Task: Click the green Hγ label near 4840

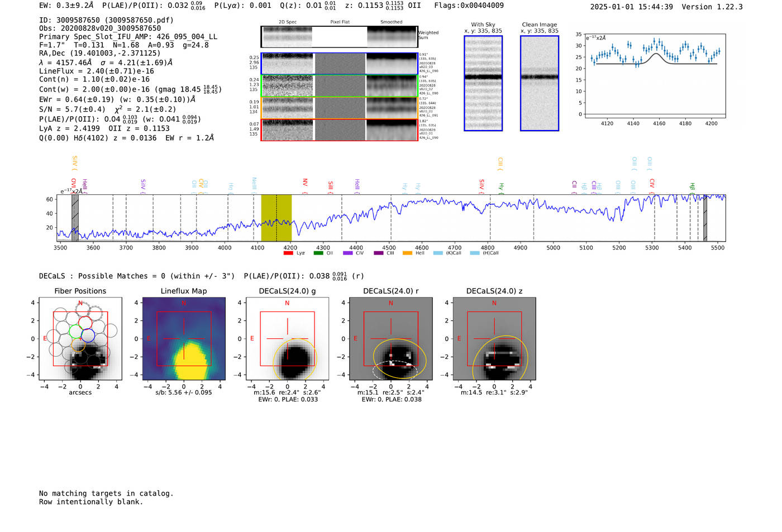Action: [x=502, y=188]
